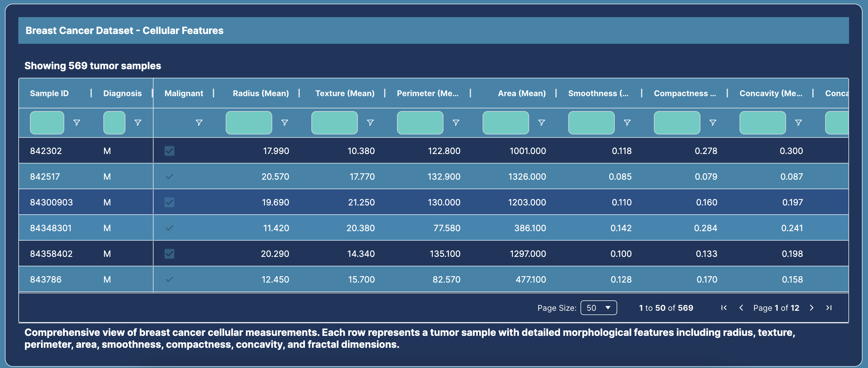Select the row for sample 843786
The image size is (868, 368).
coord(46,280)
